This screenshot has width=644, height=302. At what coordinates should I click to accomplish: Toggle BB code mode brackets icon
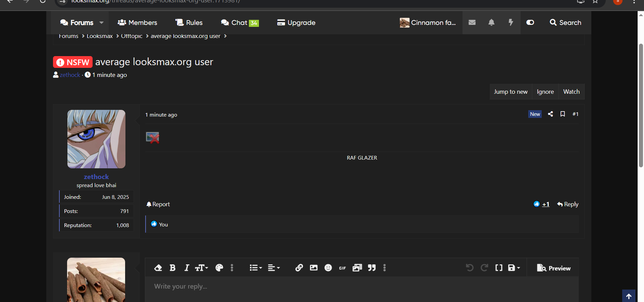(x=499, y=268)
